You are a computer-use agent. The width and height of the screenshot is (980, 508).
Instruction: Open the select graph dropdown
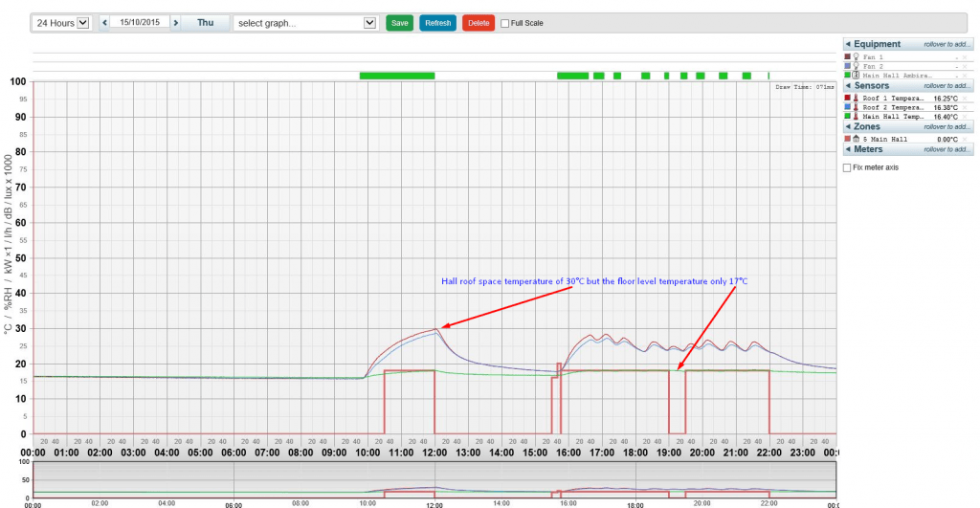click(x=305, y=22)
